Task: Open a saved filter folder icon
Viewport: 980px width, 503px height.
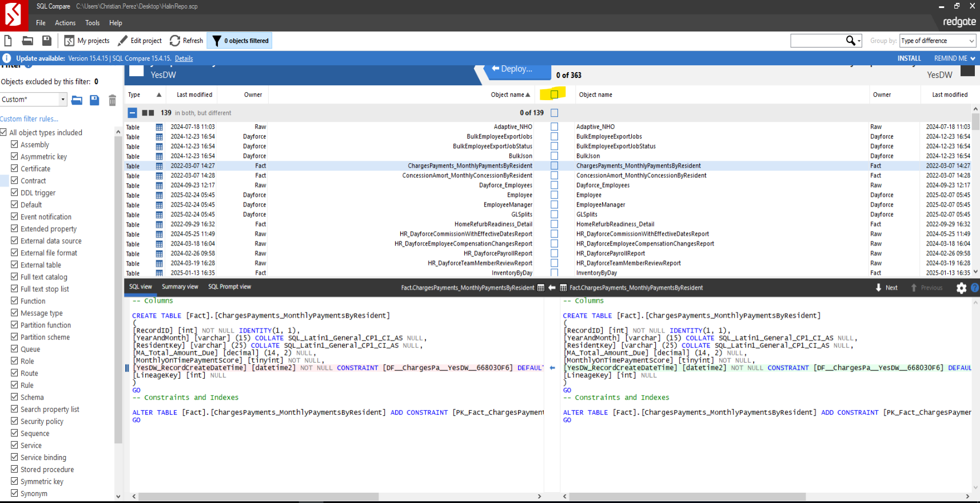Action: (x=77, y=100)
